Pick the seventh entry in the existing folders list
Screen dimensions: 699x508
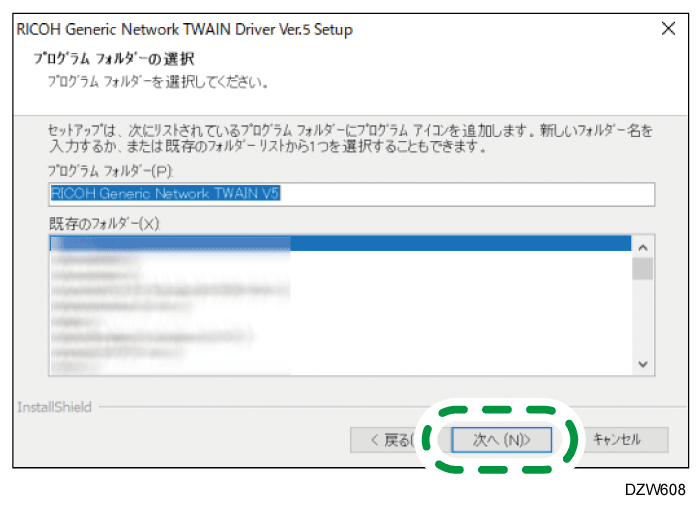pyautogui.click(x=341, y=336)
